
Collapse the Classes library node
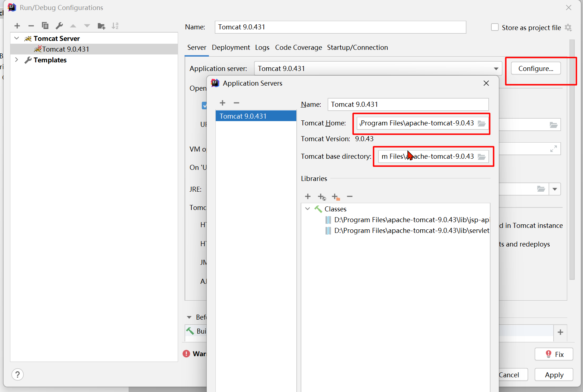[307, 209]
